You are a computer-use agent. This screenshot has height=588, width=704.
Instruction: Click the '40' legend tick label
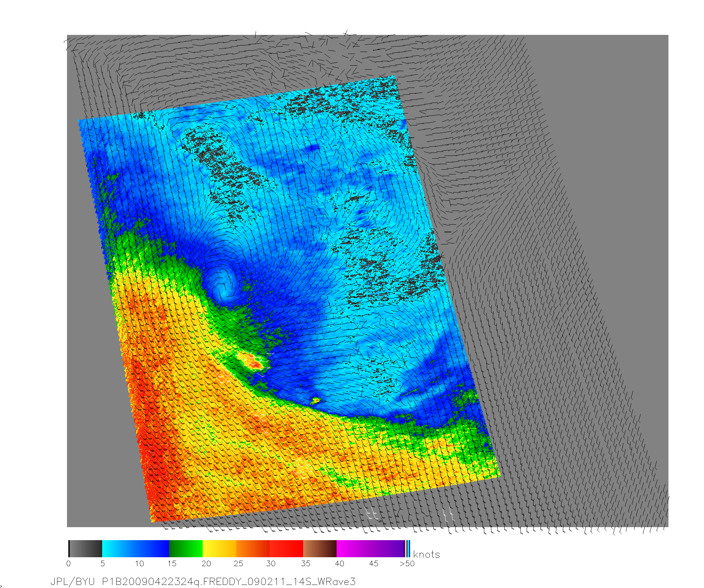(340, 563)
